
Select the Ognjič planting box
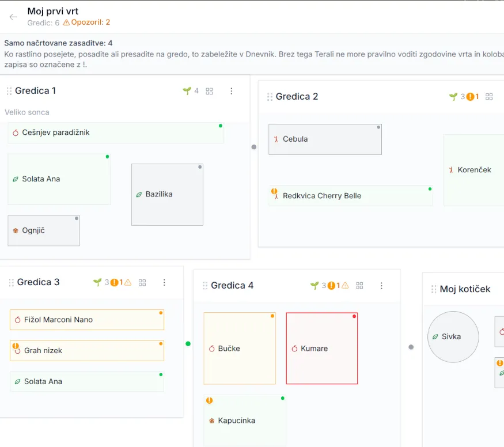tap(44, 230)
